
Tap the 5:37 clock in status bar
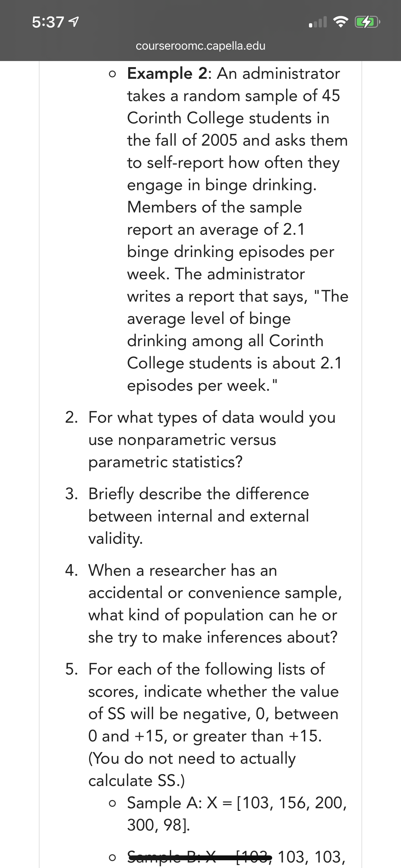pyautogui.click(x=48, y=22)
